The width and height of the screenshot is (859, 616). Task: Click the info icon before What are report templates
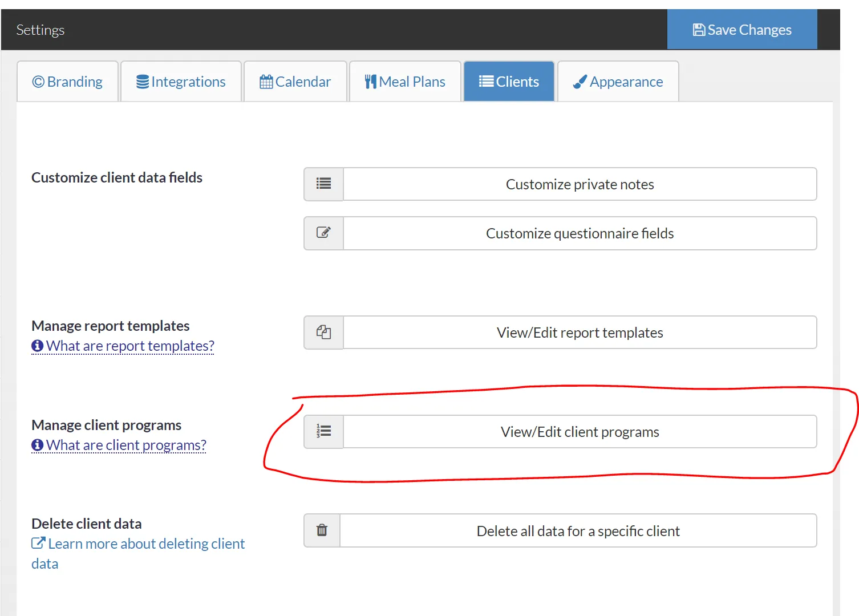(x=37, y=346)
